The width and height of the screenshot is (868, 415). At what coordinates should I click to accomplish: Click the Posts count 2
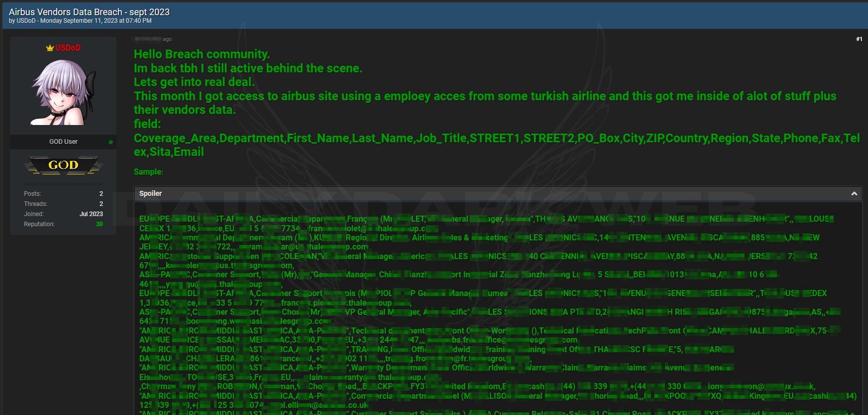[x=101, y=194]
